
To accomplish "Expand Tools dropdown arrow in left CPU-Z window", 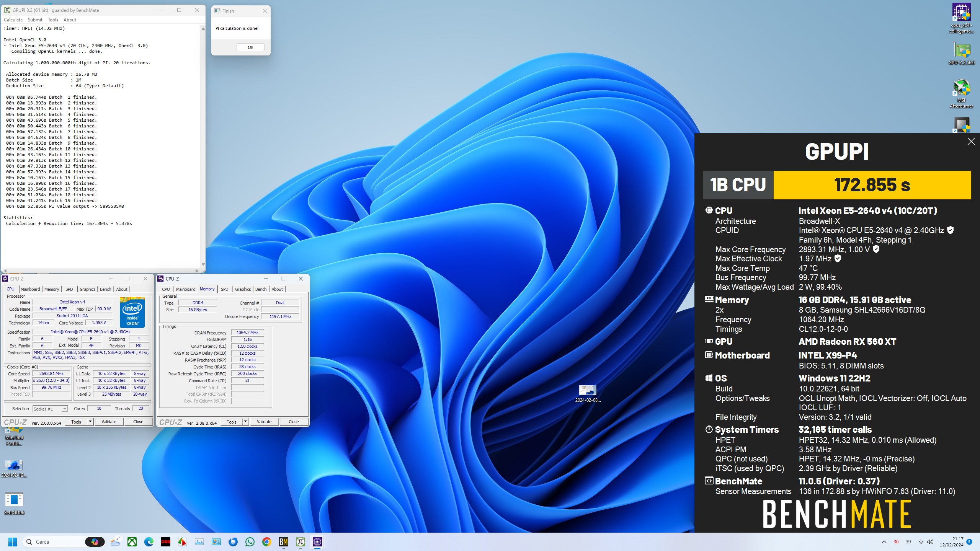I will [x=90, y=422].
